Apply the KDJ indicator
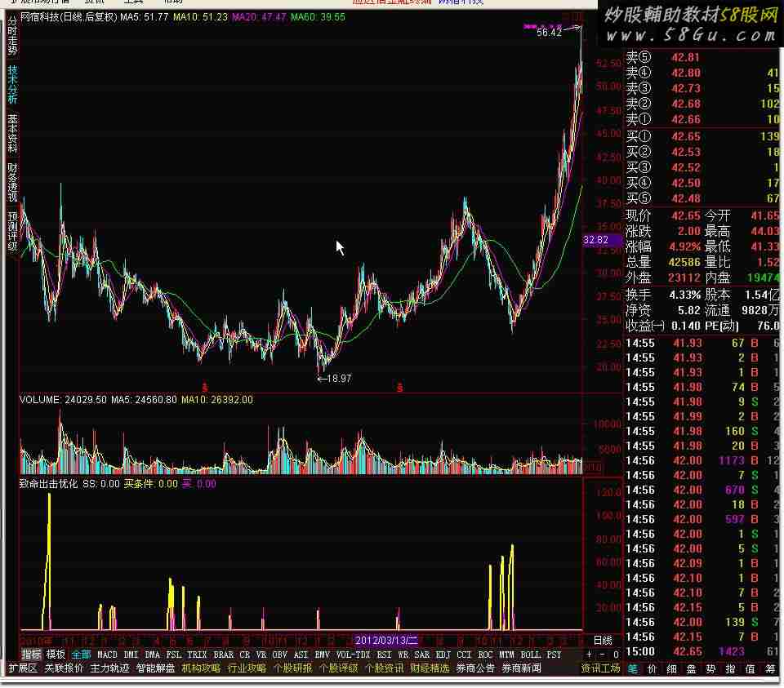Image resolution: width=784 pixels, height=688 pixels. [443, 654]
